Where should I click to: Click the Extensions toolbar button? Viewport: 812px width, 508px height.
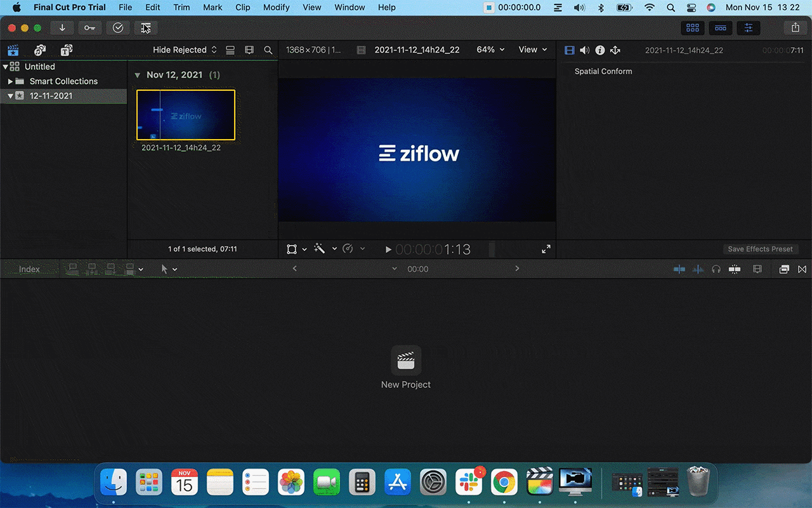pos(146,28)
